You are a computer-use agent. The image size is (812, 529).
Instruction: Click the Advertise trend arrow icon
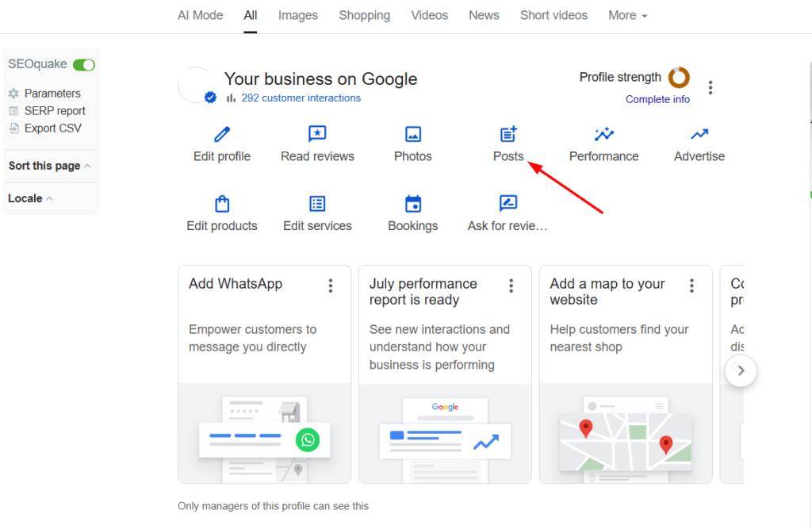tap(699, 134)
